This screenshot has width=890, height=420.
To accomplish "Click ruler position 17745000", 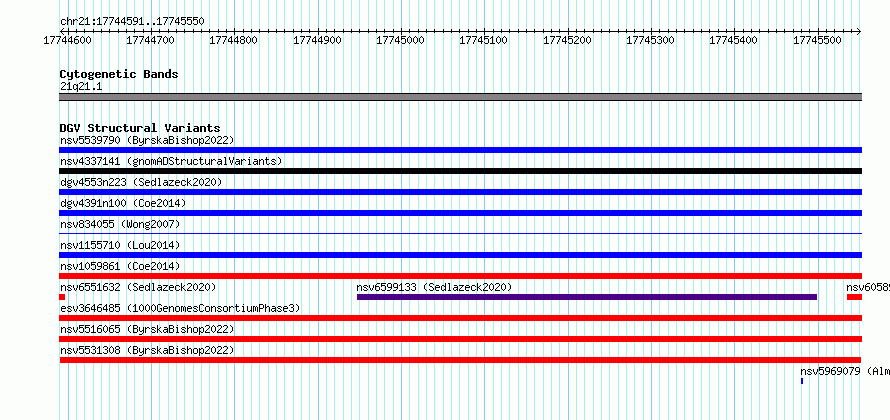I will 401,40.
